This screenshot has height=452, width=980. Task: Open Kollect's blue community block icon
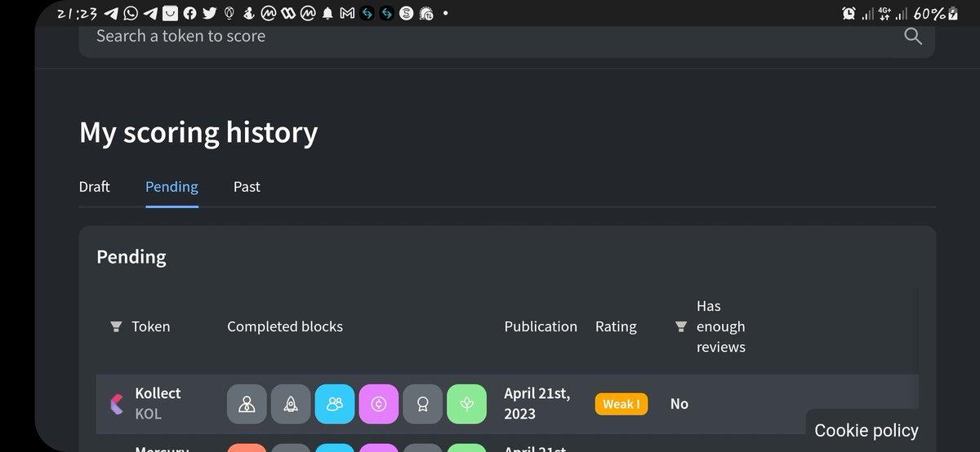pyautogui.click(x=335, y=404)
